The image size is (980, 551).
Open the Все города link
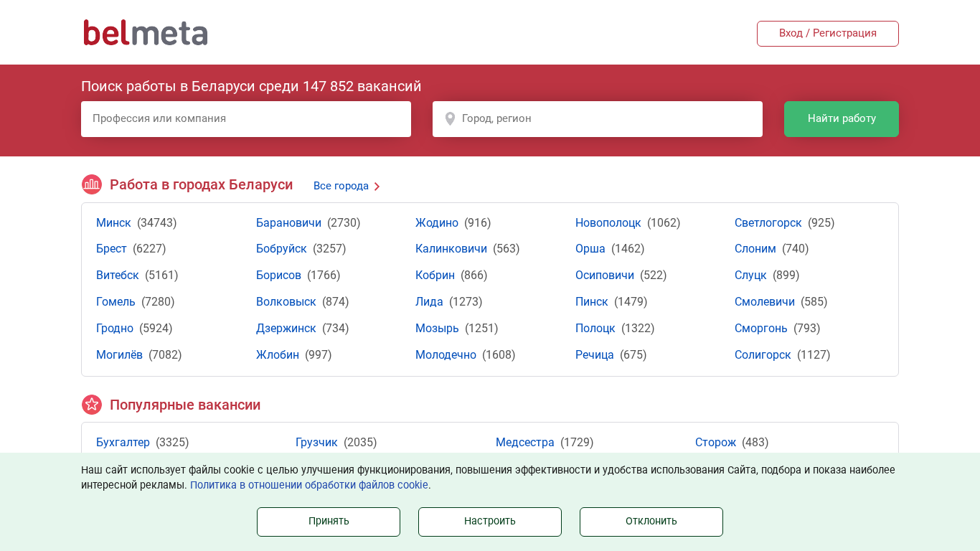click(341, 186)
